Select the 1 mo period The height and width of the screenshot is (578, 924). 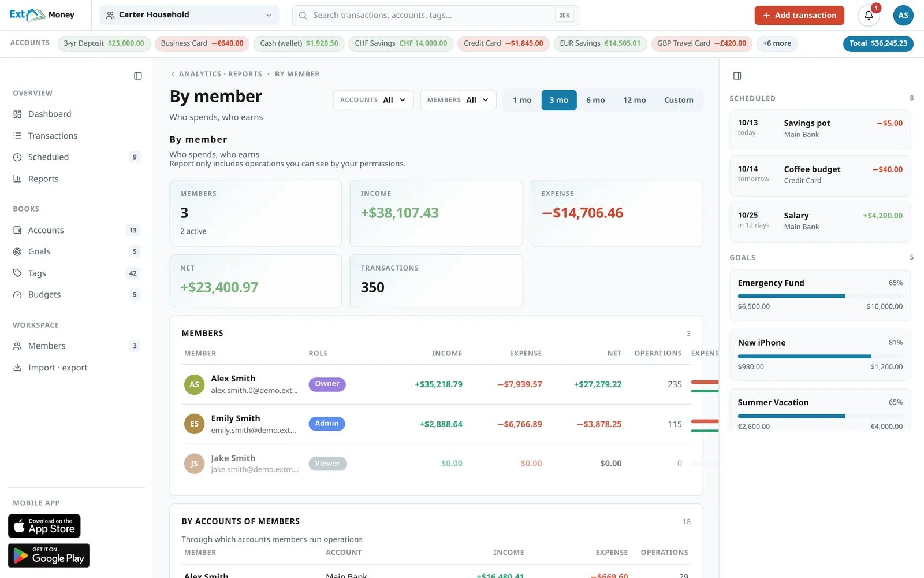[522, 100]
